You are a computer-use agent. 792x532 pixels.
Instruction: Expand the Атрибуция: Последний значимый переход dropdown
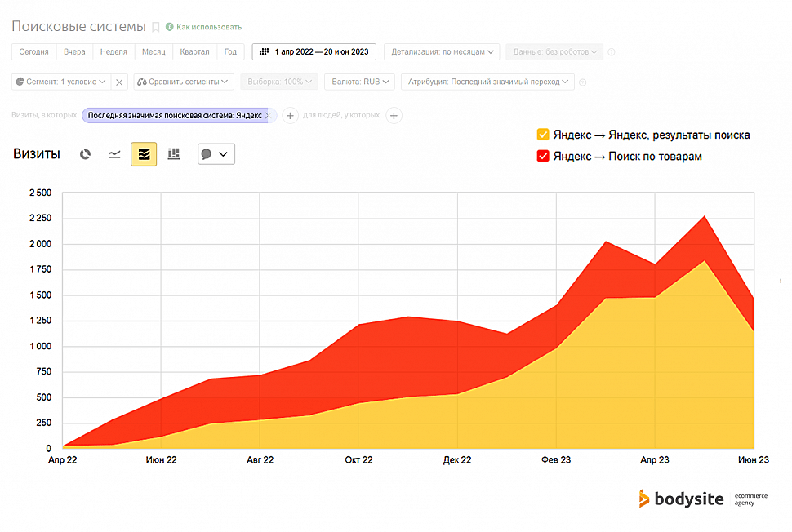click(x=487, y=82)
